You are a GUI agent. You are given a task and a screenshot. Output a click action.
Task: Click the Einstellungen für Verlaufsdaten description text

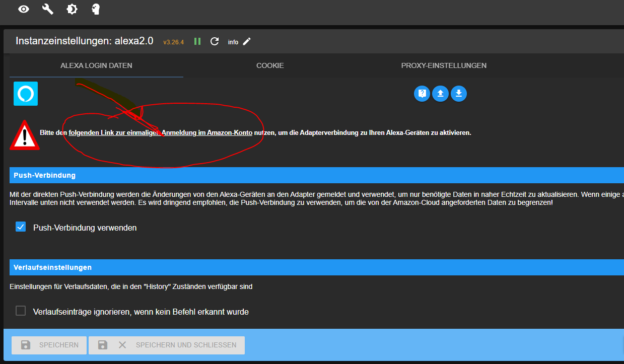point(131,286)
